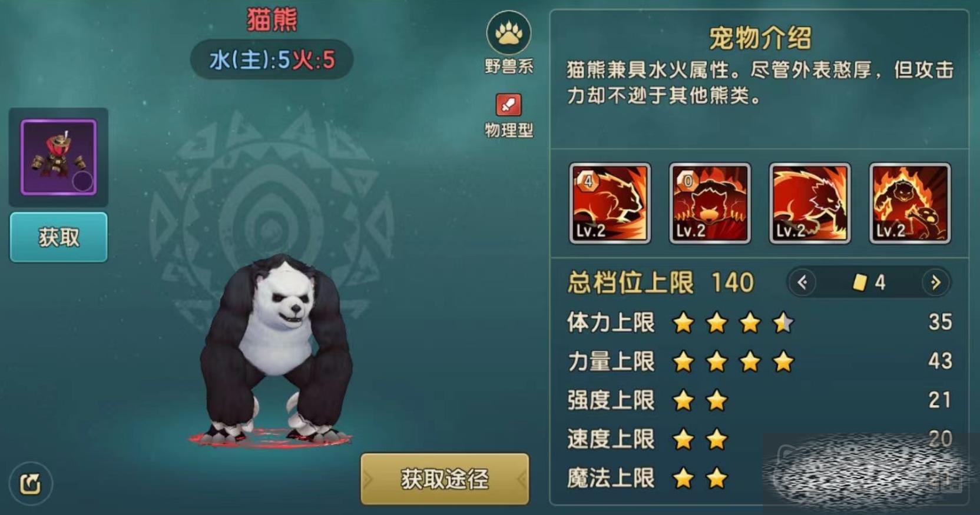Tap the 物理型 sword icon
The width and height of the screenshot is (980, 515).
(x=508, y=105)
